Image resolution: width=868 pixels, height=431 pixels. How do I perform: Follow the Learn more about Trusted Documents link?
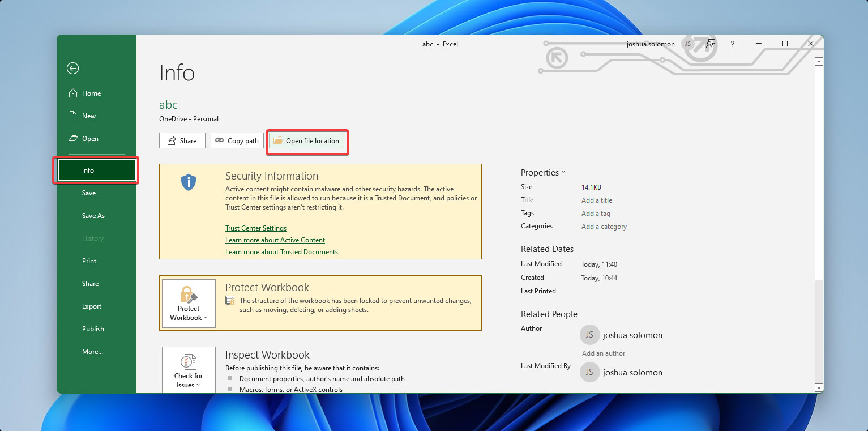(x=281, y=251)
